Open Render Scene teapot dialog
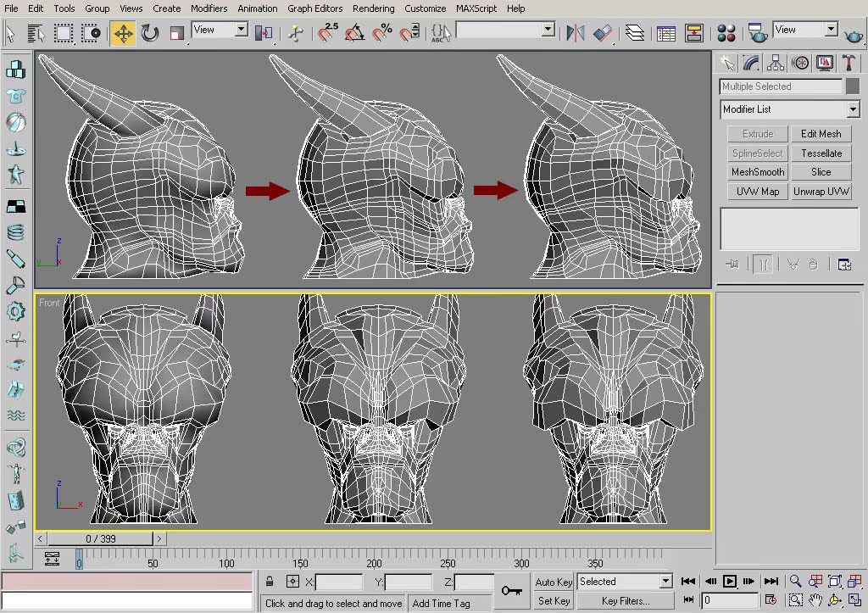The image size is (868, 613). pos(757,33)
